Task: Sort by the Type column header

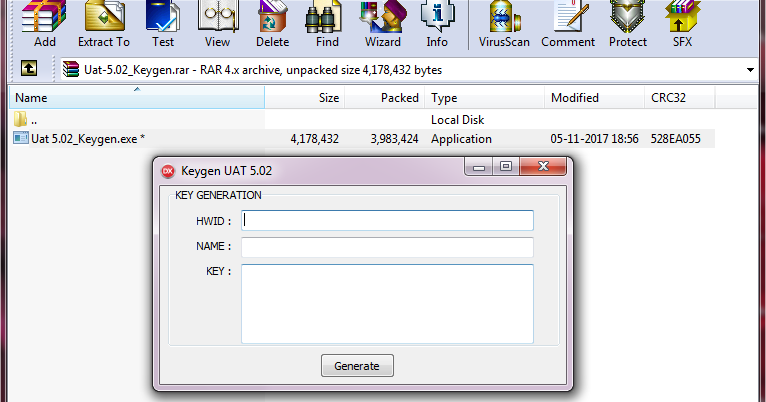Action: point(485,98)
